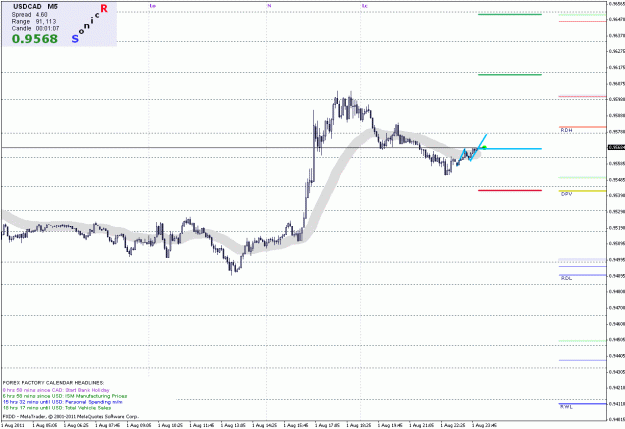
Task: Select the red horizontal line below current price
Action: click(510, 191)
